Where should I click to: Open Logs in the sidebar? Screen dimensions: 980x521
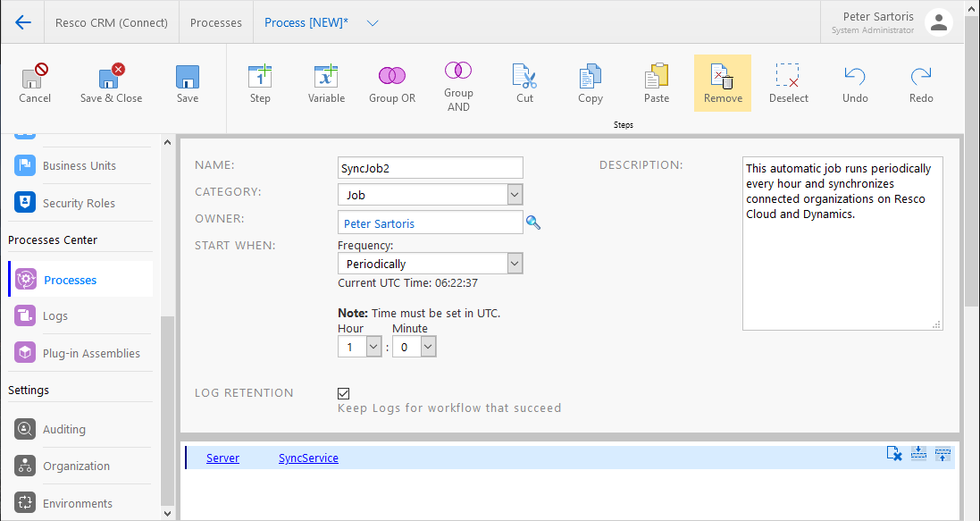pyautogui.click(x=55, y=316)
